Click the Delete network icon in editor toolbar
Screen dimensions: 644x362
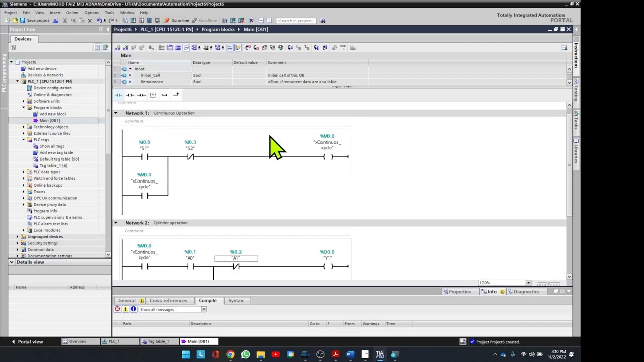[x=125, y=48]
